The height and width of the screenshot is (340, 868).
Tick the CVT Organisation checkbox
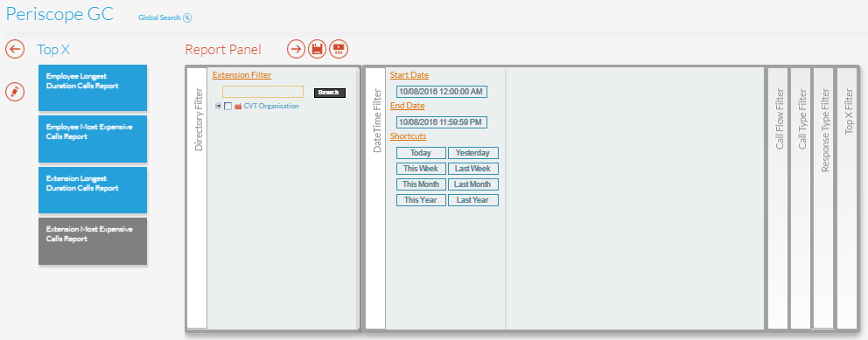coord(228,106)
